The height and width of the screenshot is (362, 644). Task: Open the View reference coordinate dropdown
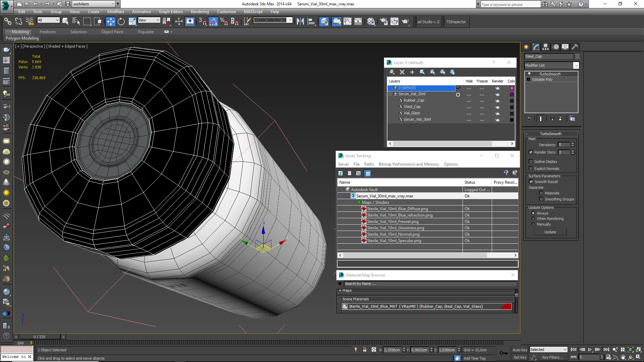[149, 20]
